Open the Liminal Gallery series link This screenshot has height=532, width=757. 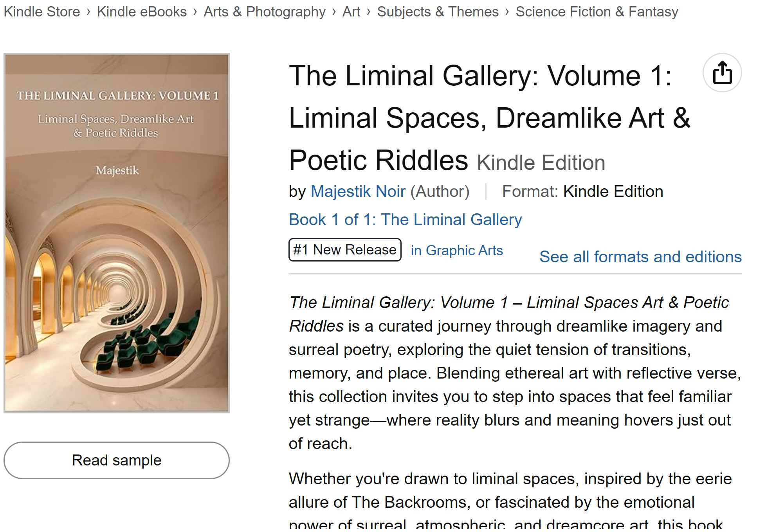point(405,220)
